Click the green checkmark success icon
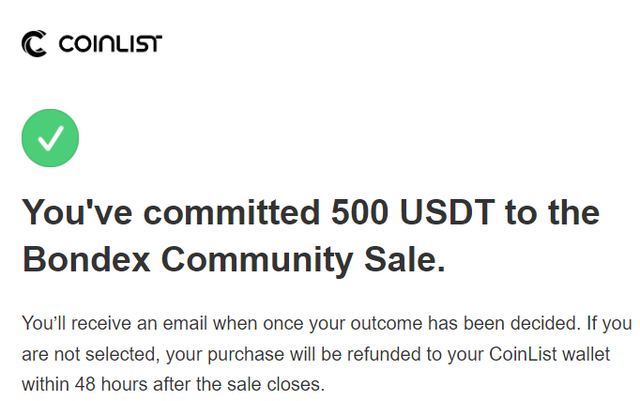This screenshot has height=401, width=640. pyautogui.click(x=50, y=138)
